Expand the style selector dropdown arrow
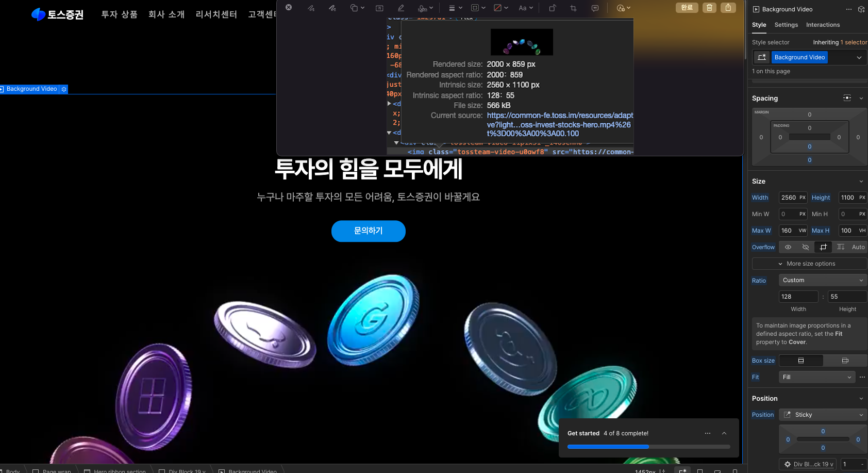This screenshot has width=868, height=473. click(x=859, y=57)
